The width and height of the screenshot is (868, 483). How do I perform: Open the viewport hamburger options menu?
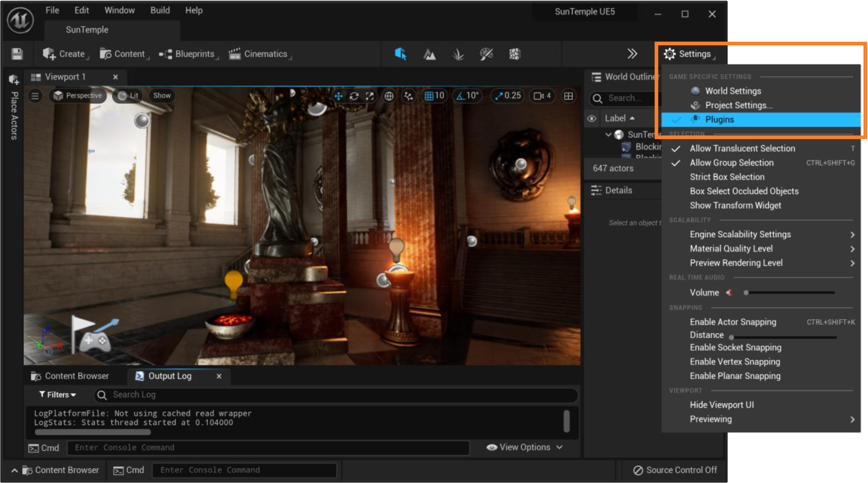coord(35,96)
